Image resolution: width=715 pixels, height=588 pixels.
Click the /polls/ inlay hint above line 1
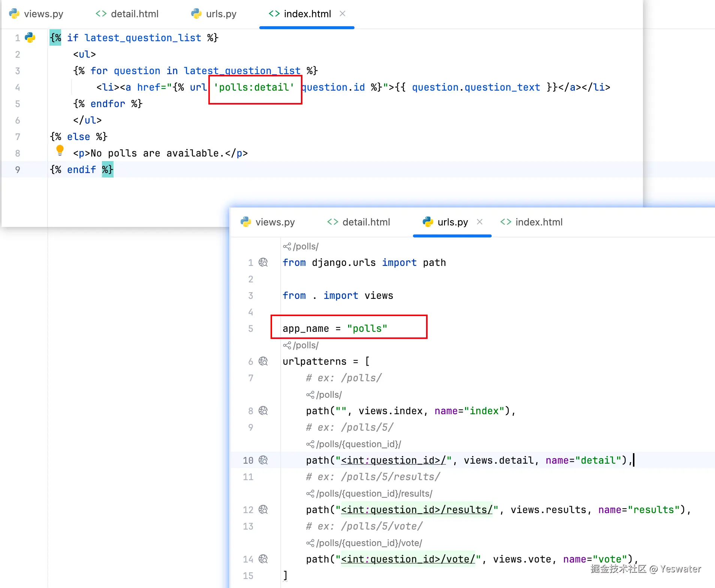(x=301, y=246)
